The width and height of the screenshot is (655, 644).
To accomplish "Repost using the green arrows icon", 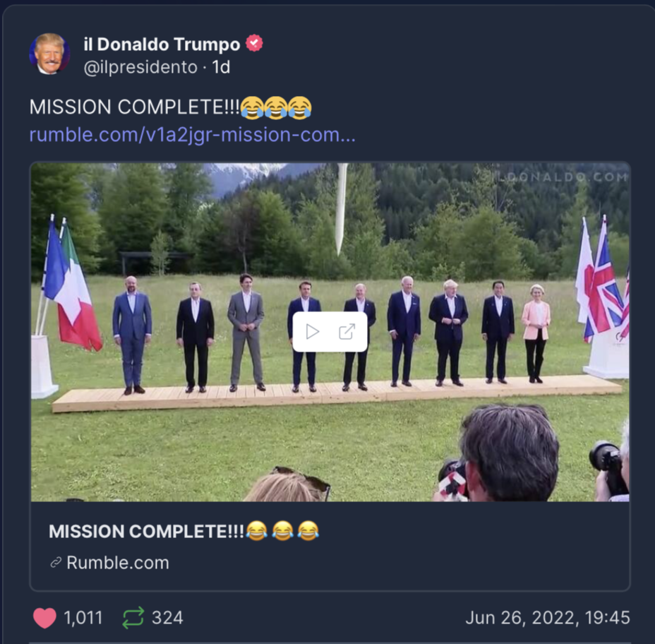I will click(133, 618).
